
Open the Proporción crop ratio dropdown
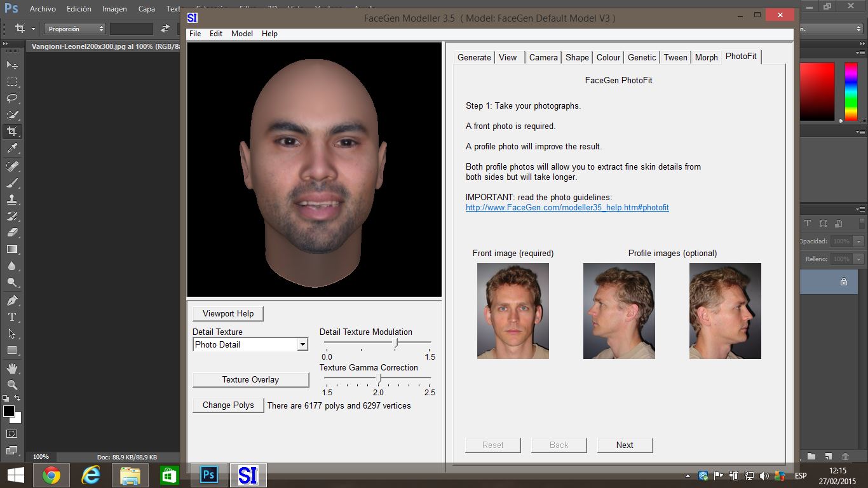75,29
